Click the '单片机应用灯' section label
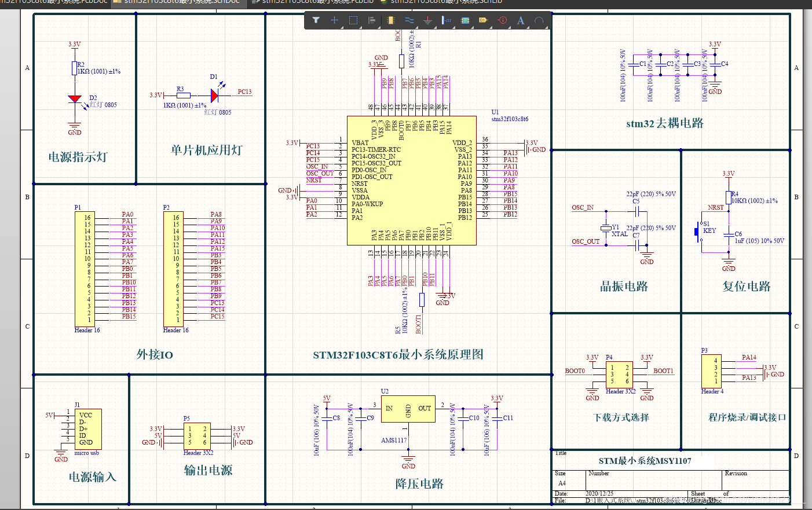Viewport: 812px width, 510px height. point(206,150)
